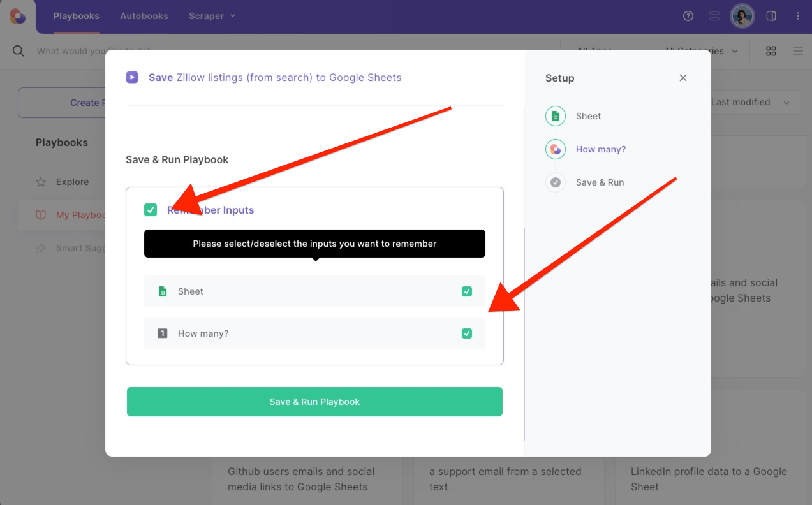Select the Sheet step in Setup
This screenshot has width=812, height=505.
coord(588,116)
